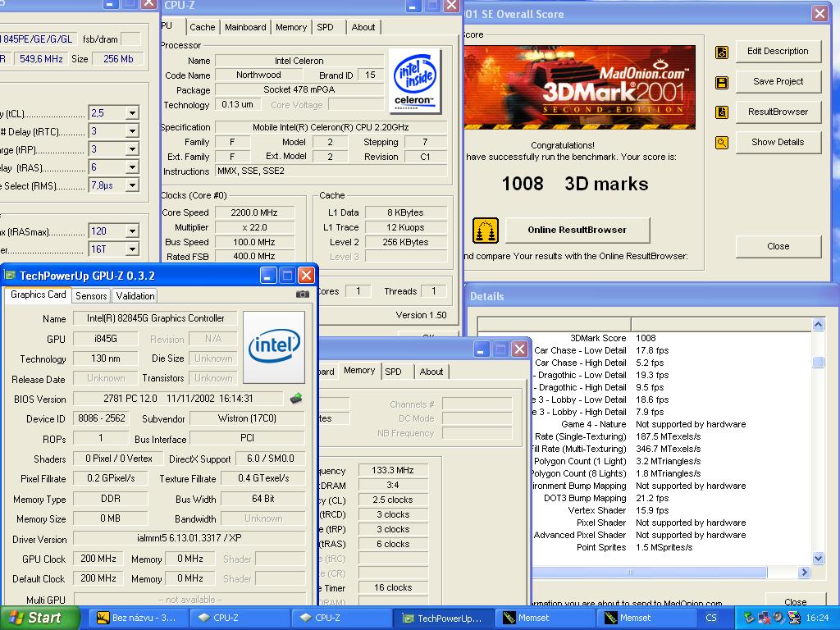
Task: Click the 3DMark 2001 banner image
Action: tap(580, 87)
